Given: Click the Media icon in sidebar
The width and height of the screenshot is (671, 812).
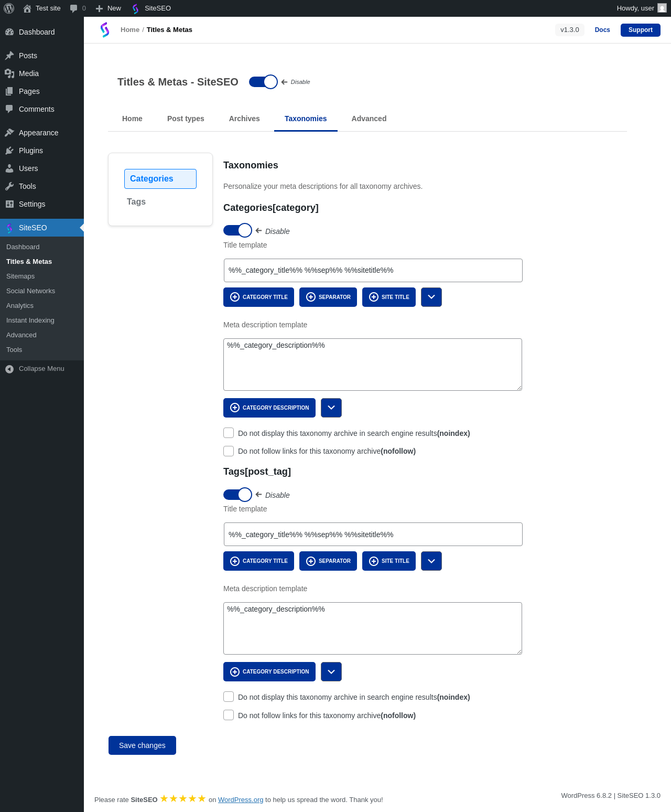Looking at the screenshot, I should 9,73.
